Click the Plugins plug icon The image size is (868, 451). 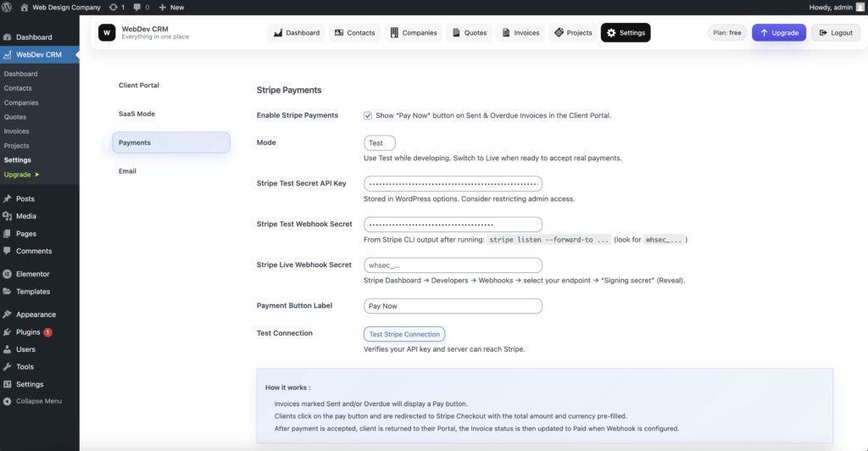coord(7,332)
